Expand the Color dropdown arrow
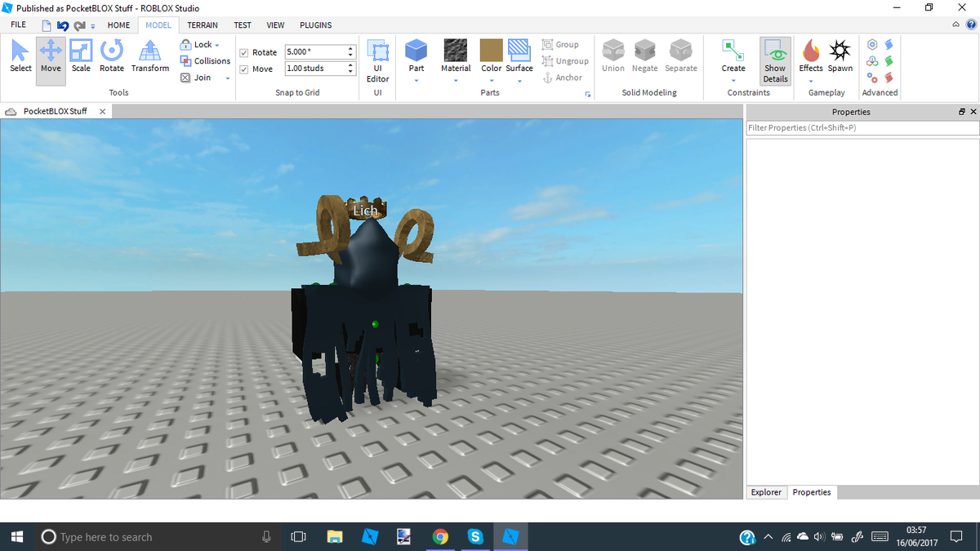The height and width of the screenshot is (551, 980). (x=492, y=80)
